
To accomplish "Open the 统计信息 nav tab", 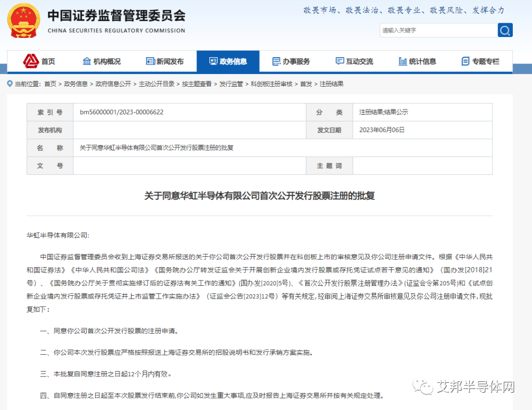I will pos(417,62).
